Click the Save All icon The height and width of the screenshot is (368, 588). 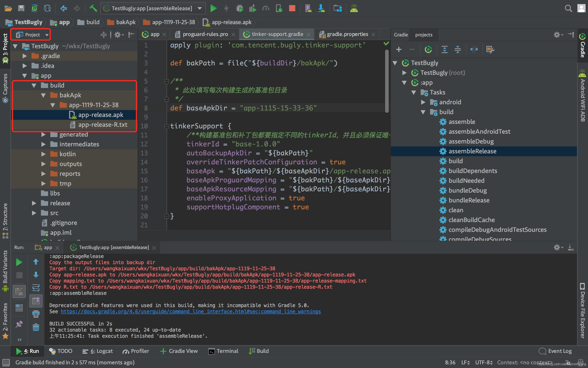pos(21,9)
